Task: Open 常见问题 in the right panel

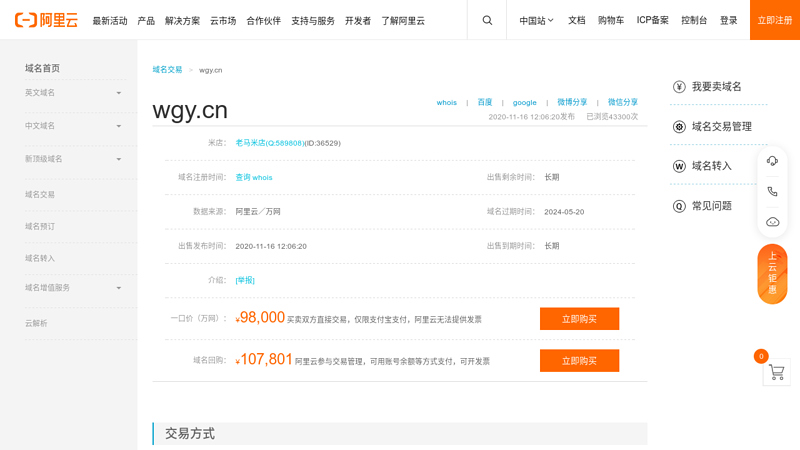Action: coord(711,206)
